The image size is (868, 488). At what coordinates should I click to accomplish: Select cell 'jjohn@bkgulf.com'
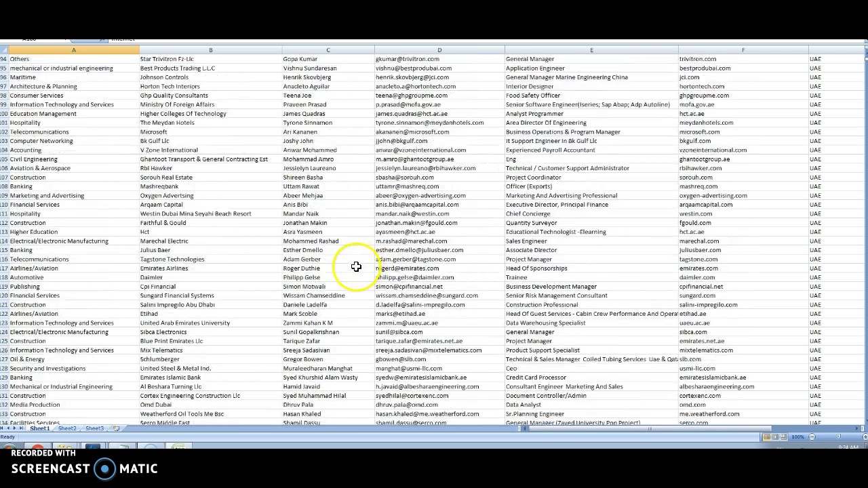click(x=401, y=141)
